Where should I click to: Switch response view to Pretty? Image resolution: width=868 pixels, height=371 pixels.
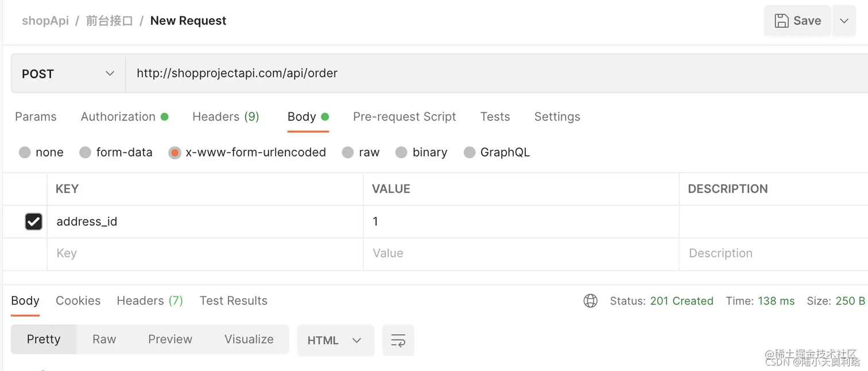[44, 339]
